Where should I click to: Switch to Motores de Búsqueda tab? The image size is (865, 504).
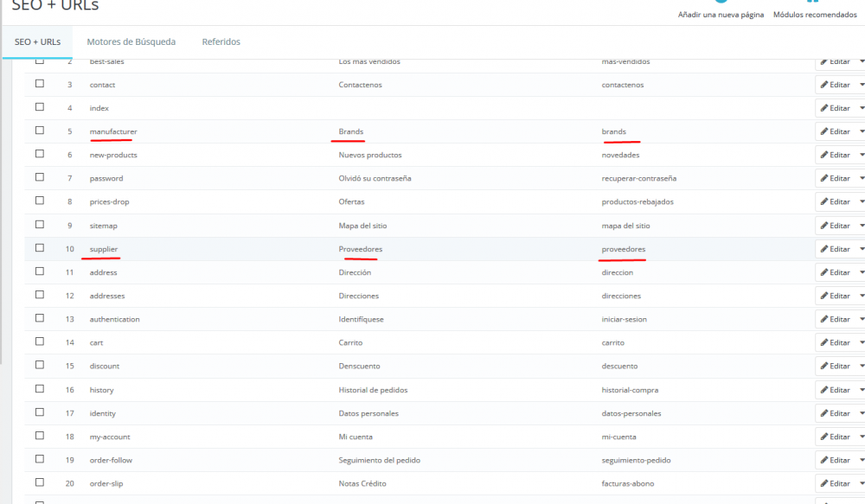131,41
